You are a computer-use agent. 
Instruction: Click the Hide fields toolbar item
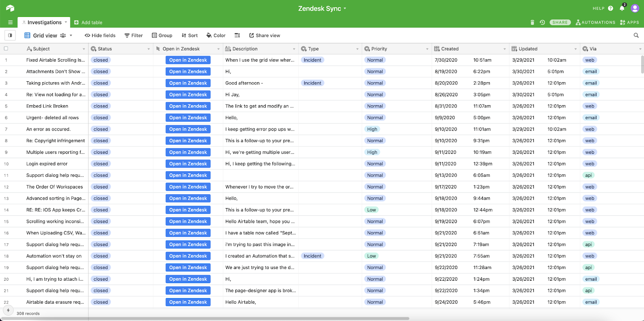pos(100,35)
